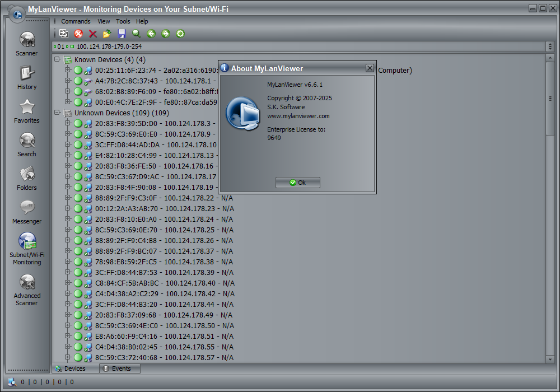The image size is (560, 392).
Task: Open the View menu
Action: point(104,21)
